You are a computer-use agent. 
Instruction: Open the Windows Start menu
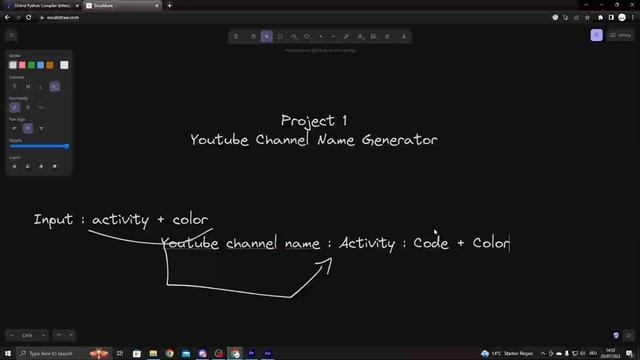[x=8, y=353]
